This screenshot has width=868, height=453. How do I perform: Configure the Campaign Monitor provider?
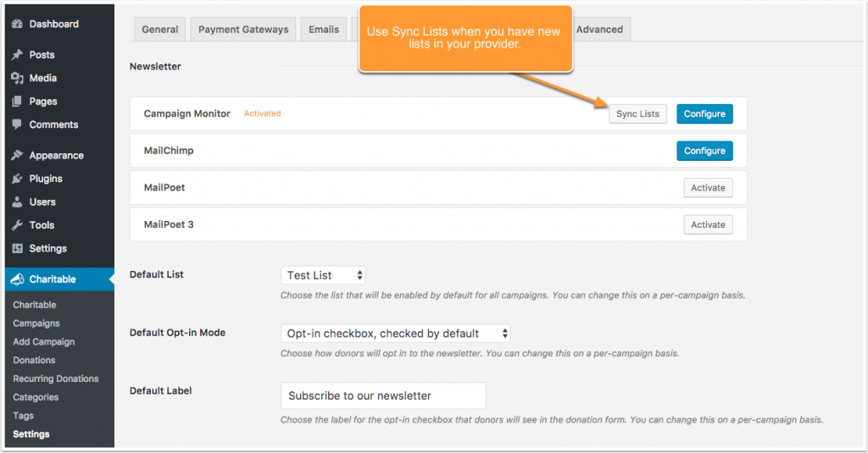[704, 114]
